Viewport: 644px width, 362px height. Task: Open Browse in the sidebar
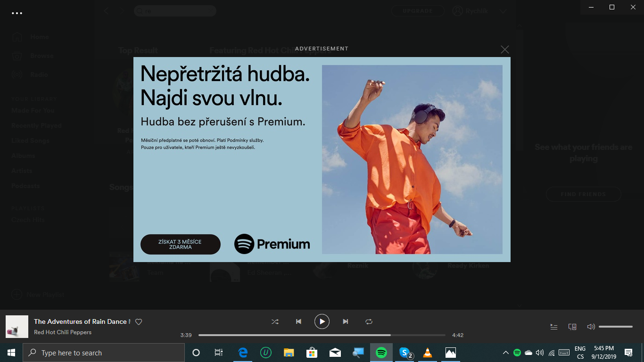(x=42, y=56)
